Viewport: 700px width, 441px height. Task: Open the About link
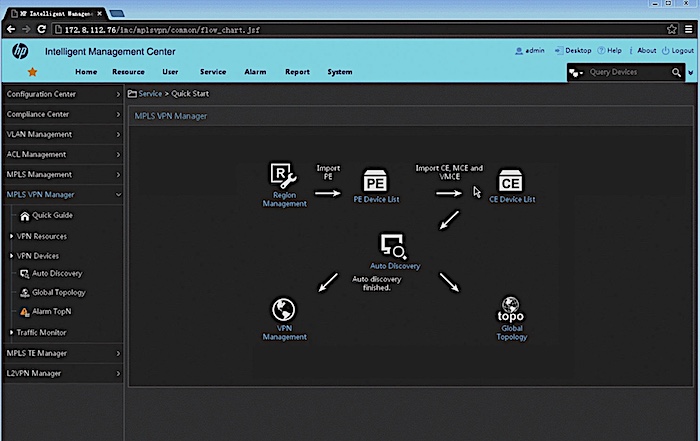coord(643,51)
